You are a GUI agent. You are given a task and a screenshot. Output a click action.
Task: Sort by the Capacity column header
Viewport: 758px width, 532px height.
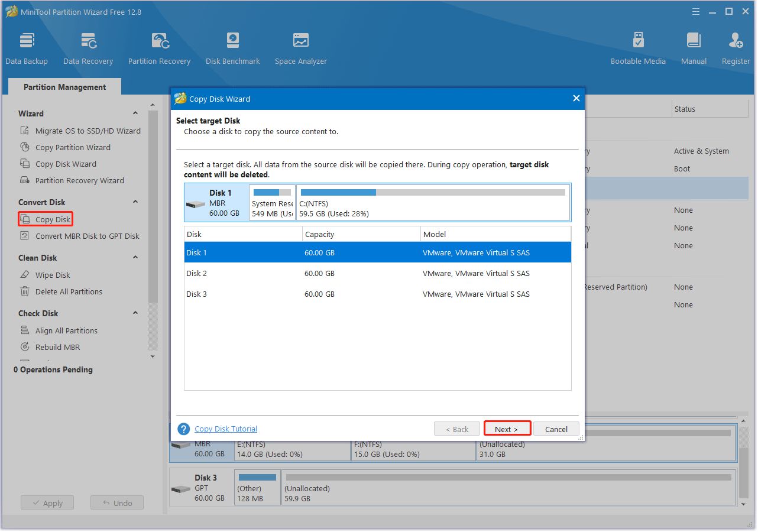click(361, 235)
